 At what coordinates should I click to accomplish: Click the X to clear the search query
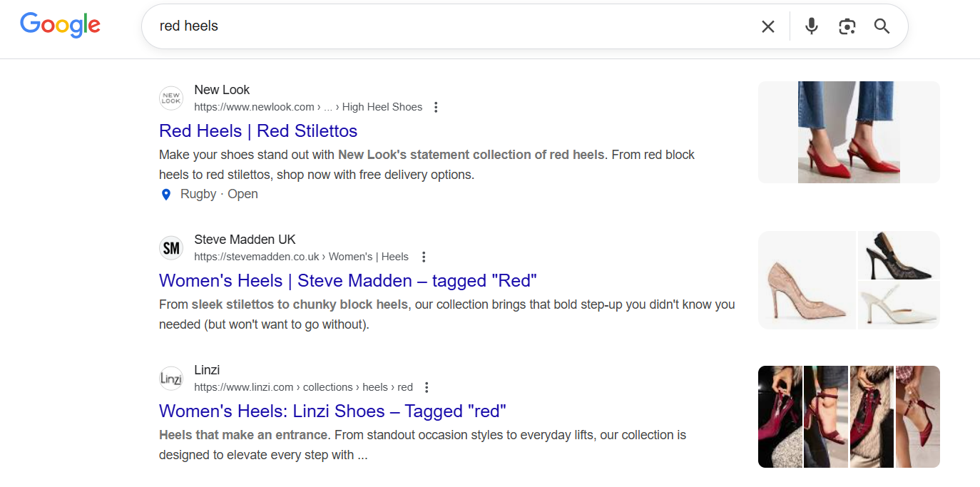768,26
